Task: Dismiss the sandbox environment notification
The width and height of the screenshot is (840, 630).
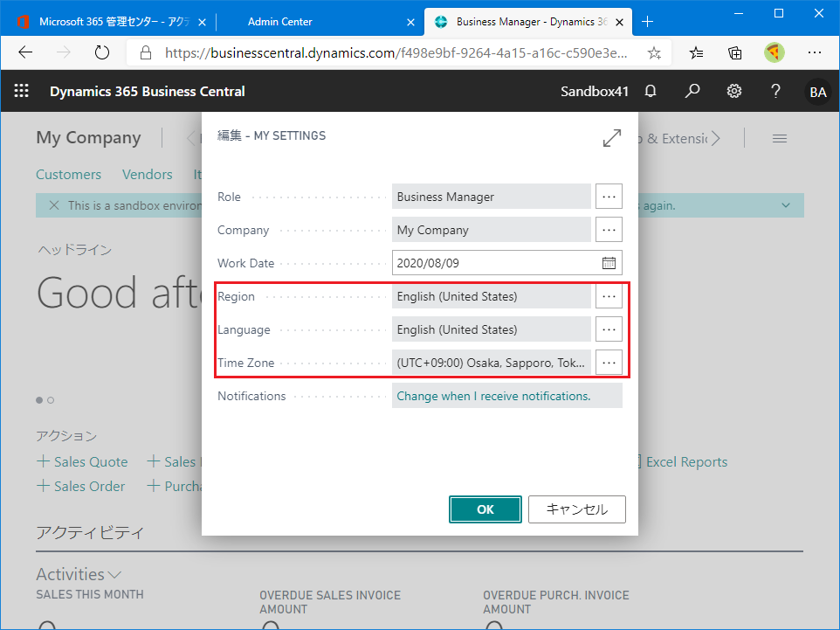Action: coord(53,205)
